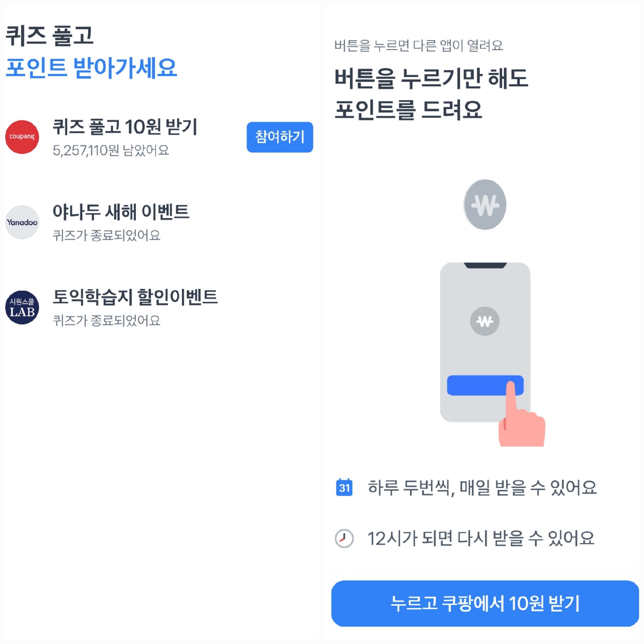Image resolution: width=644 pixels, height=644 pixels.
Task: Click the 시원스쿨 LAB logo icon
Action: [x=22, y=307]
